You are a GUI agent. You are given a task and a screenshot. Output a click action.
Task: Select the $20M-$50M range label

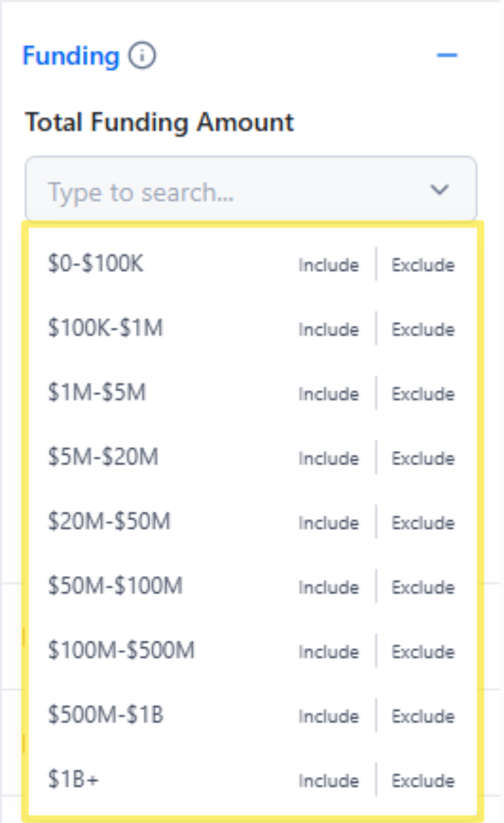109,522
